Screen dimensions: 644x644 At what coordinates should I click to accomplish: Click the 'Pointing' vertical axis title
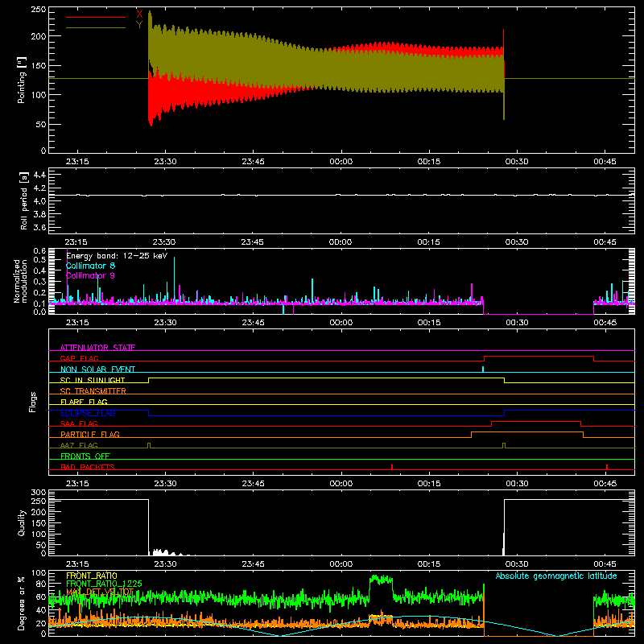[22, 80]
